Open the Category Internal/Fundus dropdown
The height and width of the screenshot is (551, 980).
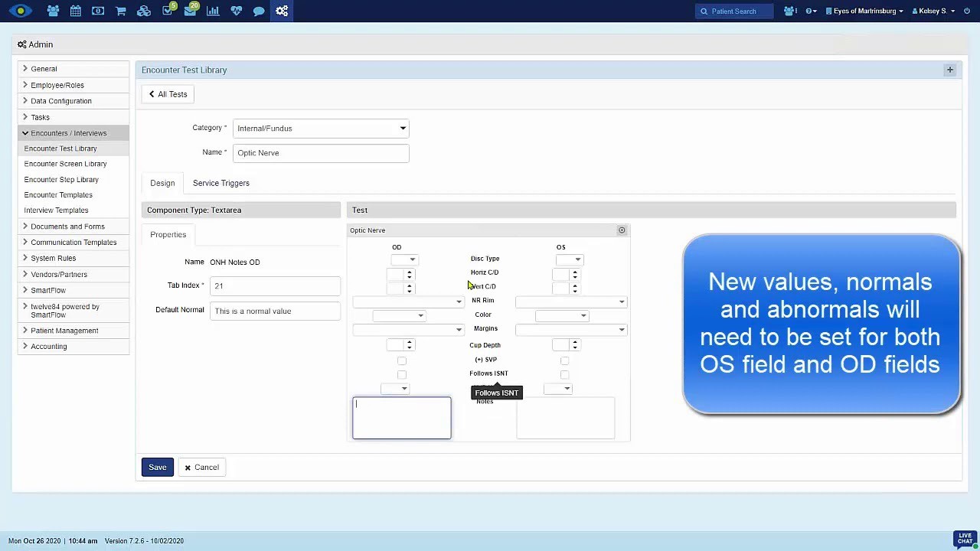click(321, 129)
